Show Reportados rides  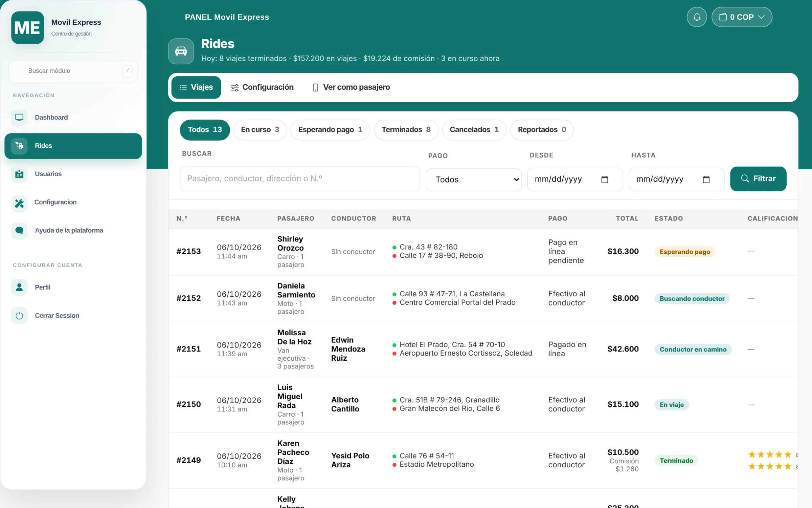click(542, 130)
